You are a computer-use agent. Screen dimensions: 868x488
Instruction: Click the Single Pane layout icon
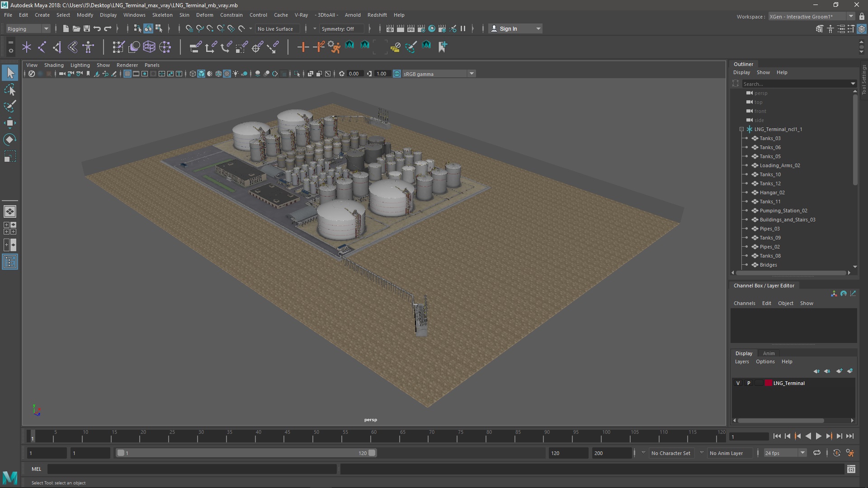coord(10,211)
